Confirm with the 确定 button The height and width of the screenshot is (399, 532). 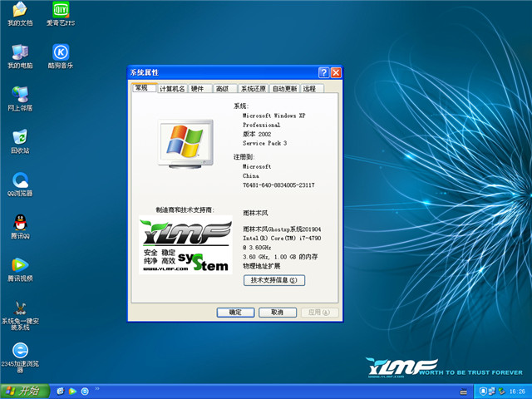235,313
